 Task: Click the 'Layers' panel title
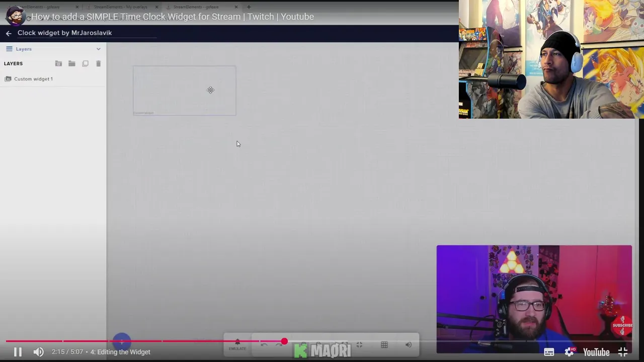24,49
